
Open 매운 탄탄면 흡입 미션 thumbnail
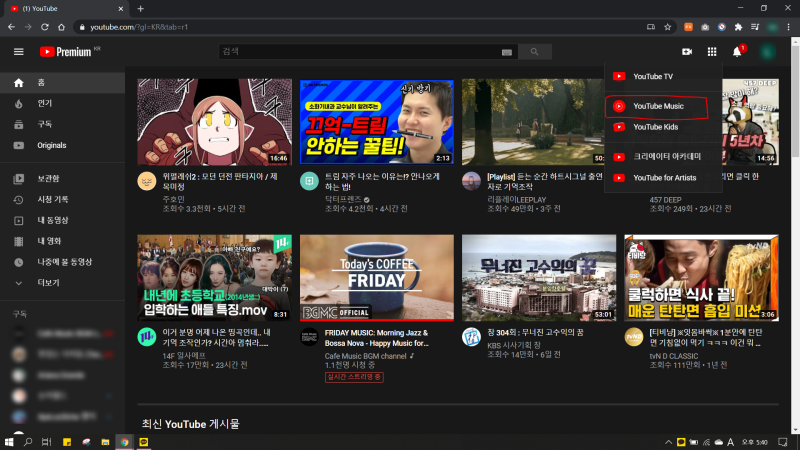pos(701,278)
